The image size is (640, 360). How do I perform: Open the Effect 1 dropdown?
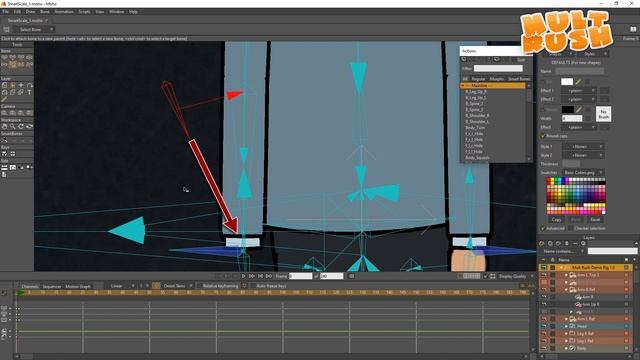click(579, 91)
